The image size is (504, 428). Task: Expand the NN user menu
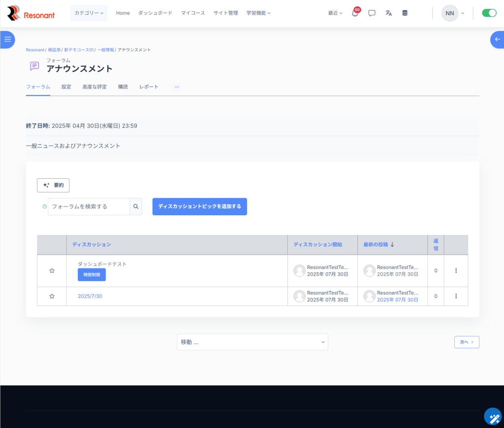pos(453,13)
